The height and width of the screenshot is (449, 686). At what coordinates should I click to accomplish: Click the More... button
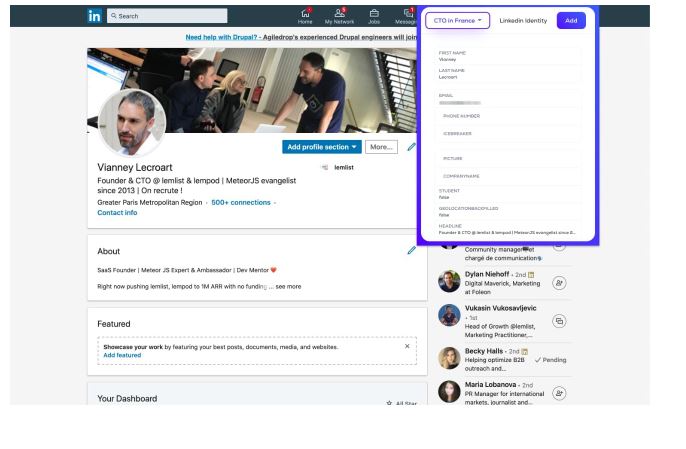tap(382, 147)
